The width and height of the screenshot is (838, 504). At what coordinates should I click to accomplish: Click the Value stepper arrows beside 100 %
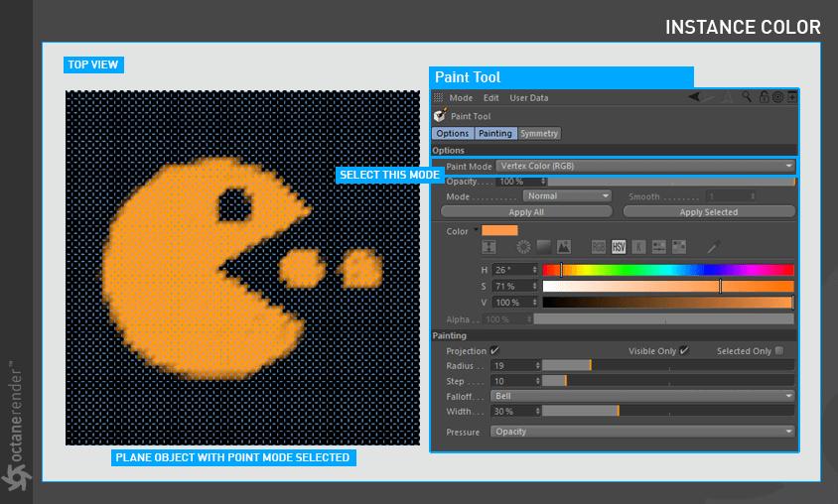pyautogui.click(x=534, y=303)
